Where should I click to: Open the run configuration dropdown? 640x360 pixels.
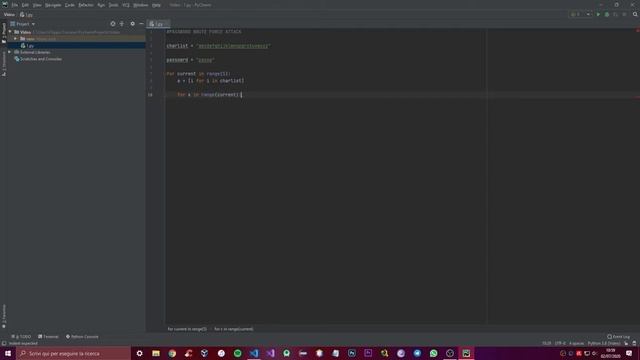pyautogui.click(x=580, y=14)
